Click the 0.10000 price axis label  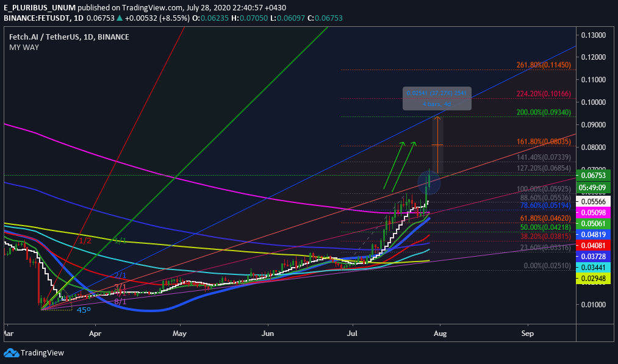coord(593,102)
